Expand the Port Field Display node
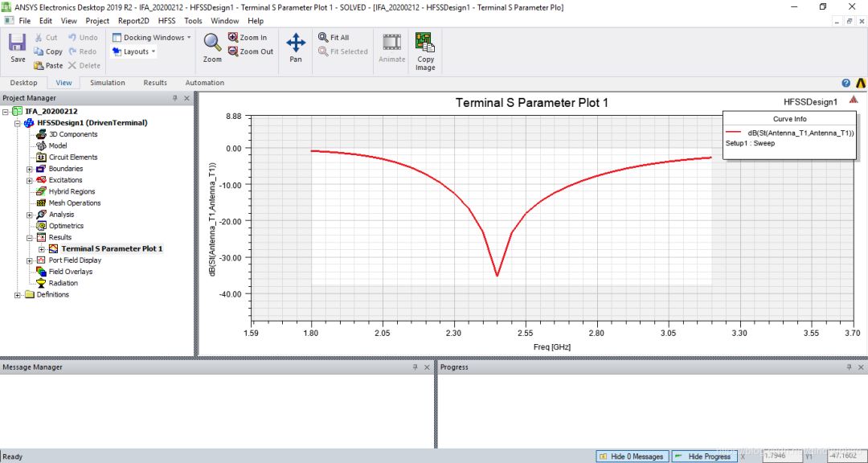 point(30,260)
